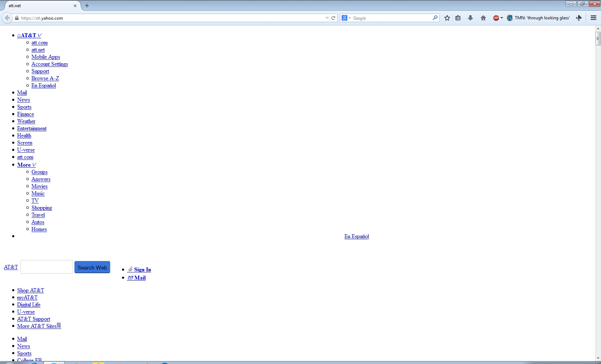This screenshot has height=364, width=601.
Task: Open the bookmarks list icon
Action: [458, 18]
